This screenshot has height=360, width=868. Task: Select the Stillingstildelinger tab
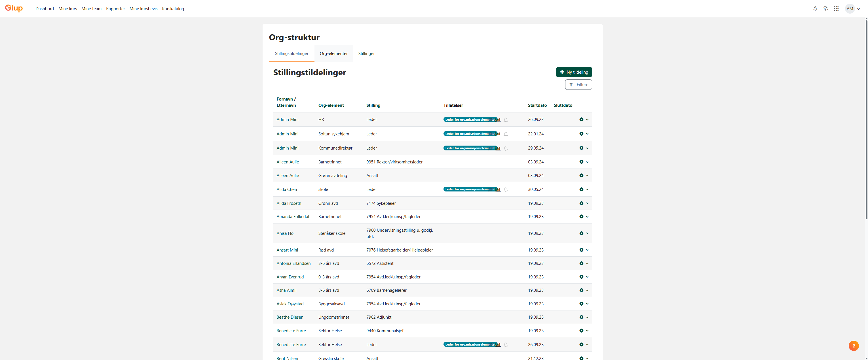(292, 54)
